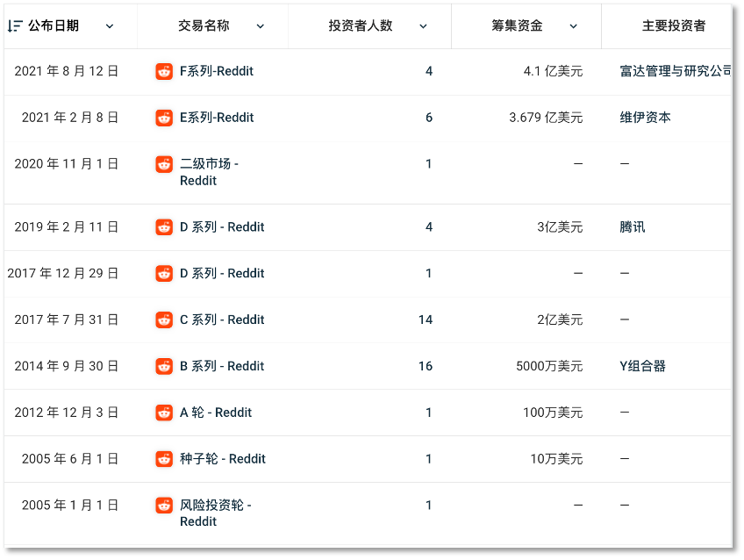Click the Reddit logo in C 系列 row
Viewport: 744px width, 560px height.
[164, 320]
